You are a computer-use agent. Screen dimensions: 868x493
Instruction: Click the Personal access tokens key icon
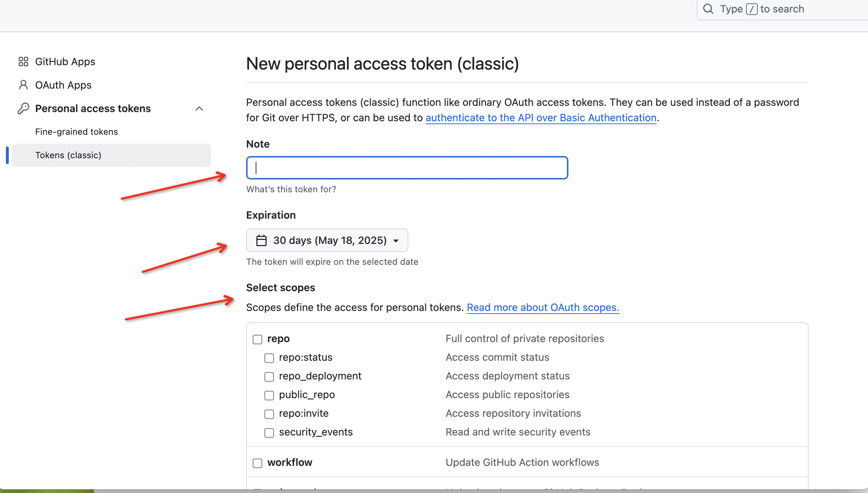coord(23,108)
